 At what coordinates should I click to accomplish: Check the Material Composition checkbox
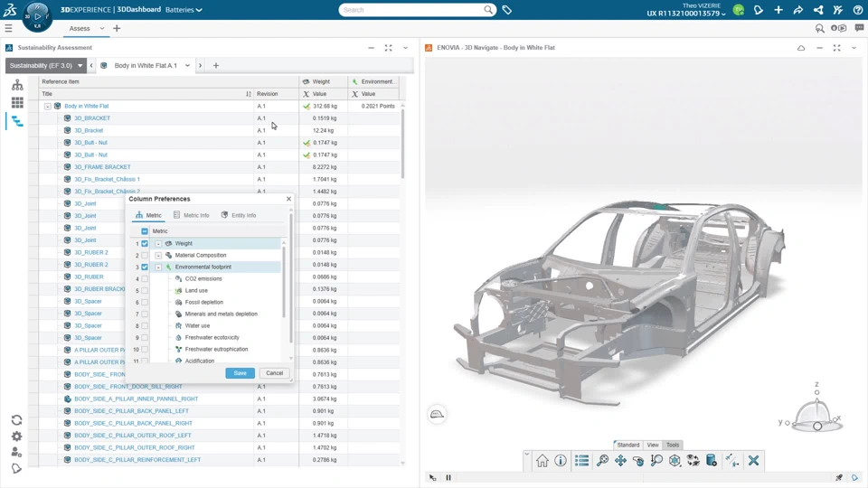coord(145,255)
